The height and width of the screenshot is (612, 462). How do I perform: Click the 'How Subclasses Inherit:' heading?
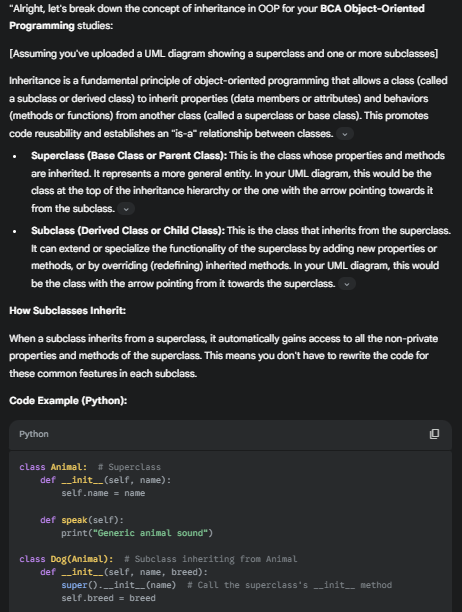coord(68,311)
